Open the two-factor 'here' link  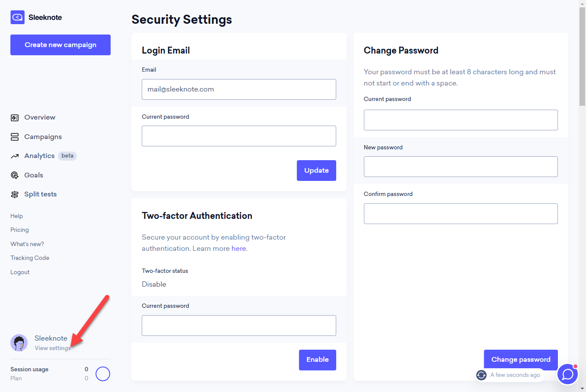pos(239,249)
